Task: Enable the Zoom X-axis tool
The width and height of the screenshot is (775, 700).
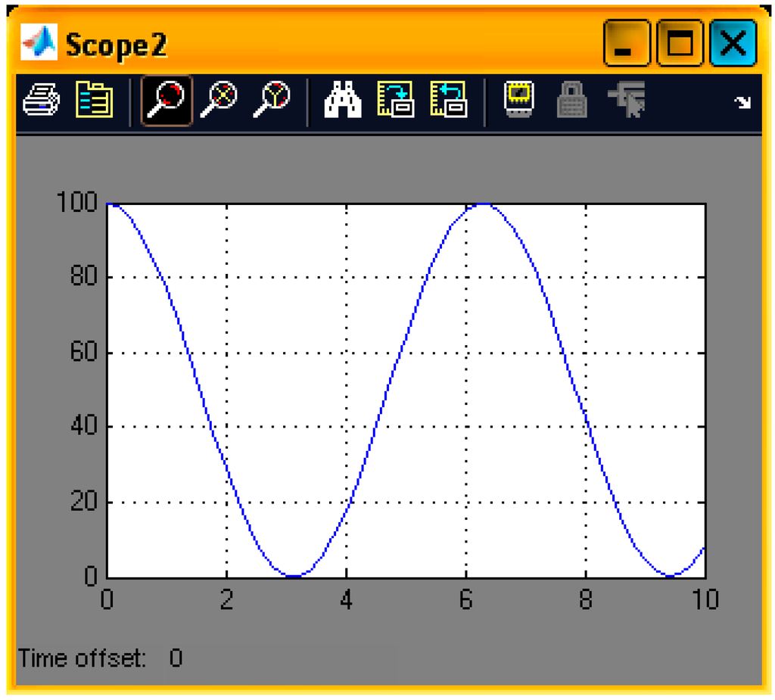Action: (x=218, y=100)
